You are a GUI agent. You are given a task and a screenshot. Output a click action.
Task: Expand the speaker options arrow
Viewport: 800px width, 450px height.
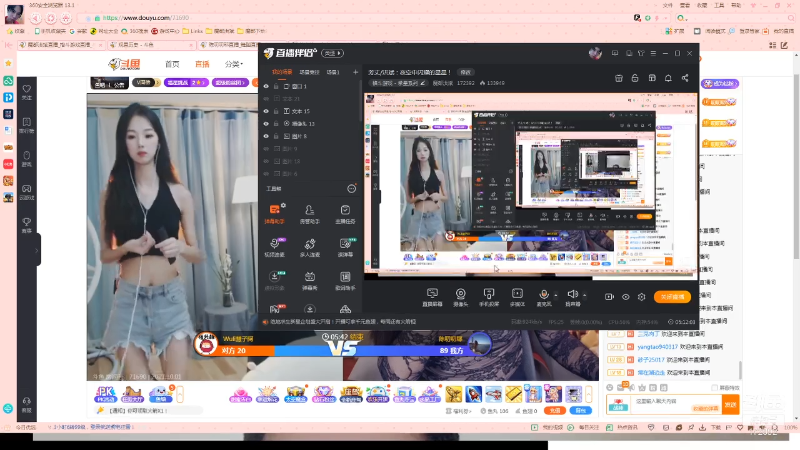584,295
